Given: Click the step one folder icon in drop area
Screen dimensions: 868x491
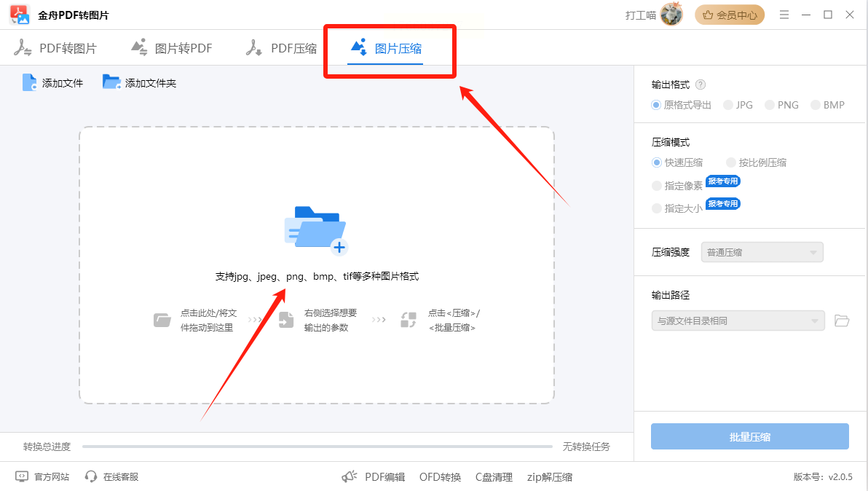Looking at the screenshot, I should [x=162, y=320].
